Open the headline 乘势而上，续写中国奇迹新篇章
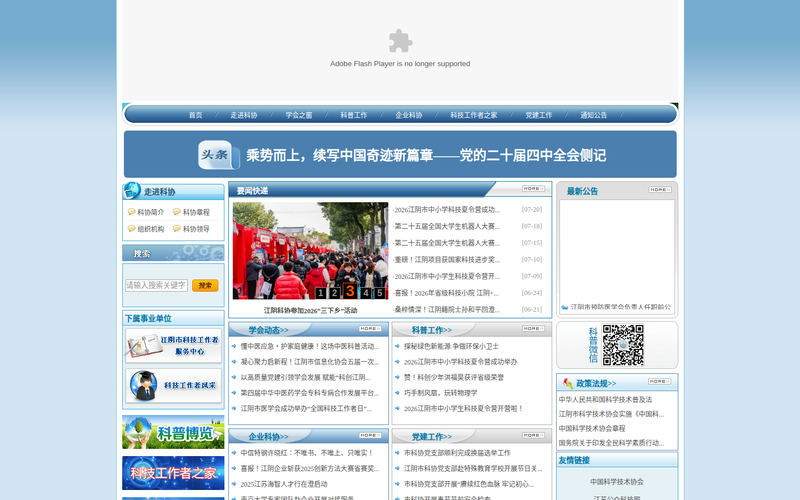 click(426, 155)
